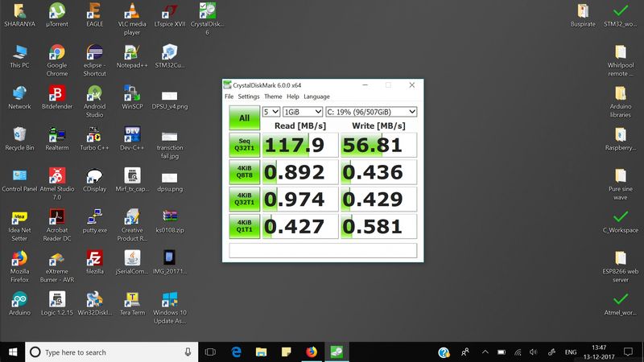Open the 1GiB test size dropdown
This screenshot has height=362, width=644.
[x=303, y=112]
